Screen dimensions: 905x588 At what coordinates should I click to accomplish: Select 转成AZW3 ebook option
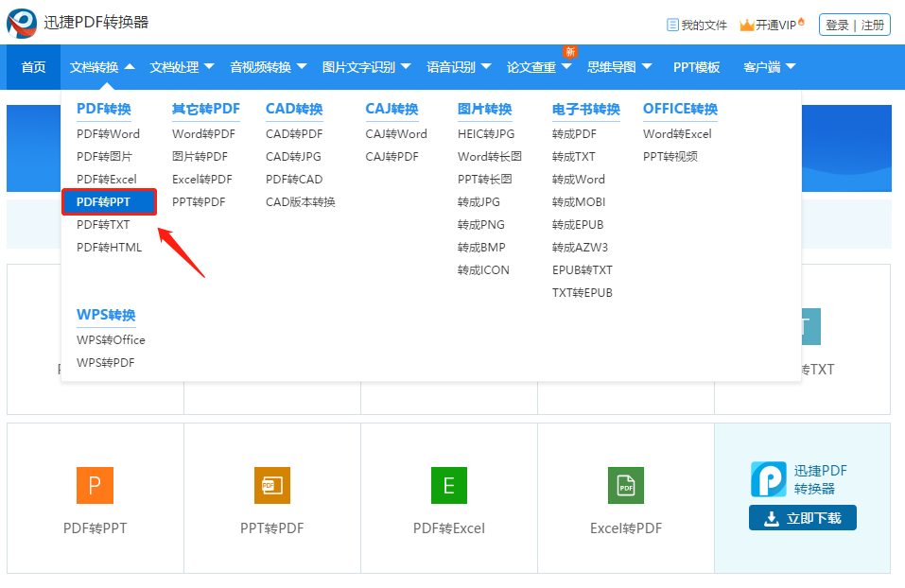[580, 248]
